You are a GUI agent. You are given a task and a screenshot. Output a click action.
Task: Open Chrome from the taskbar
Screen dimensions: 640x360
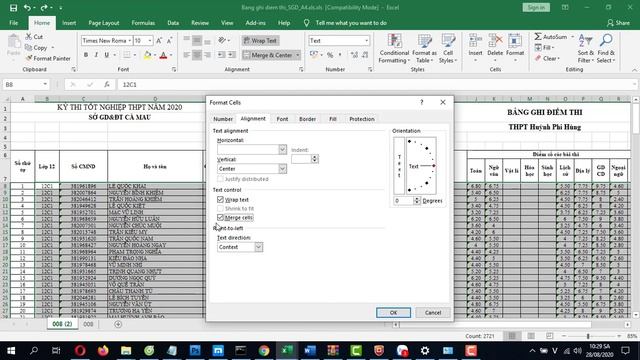264,351
